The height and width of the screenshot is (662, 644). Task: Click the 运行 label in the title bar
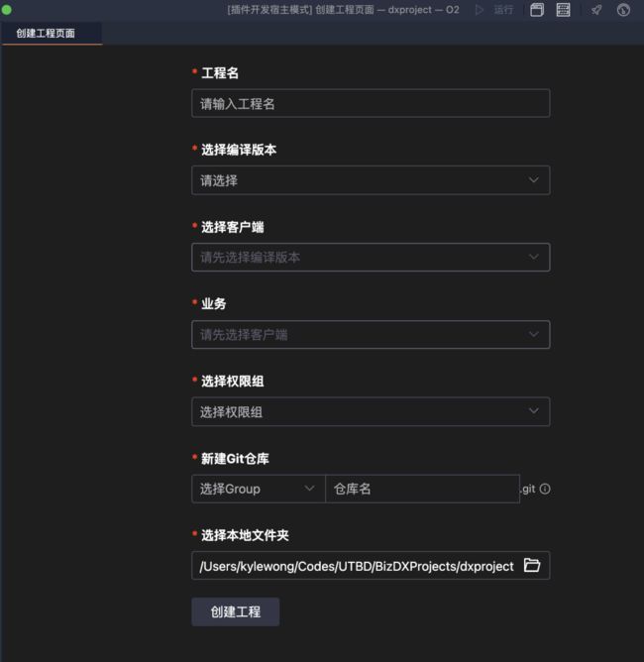coord(503,10)
